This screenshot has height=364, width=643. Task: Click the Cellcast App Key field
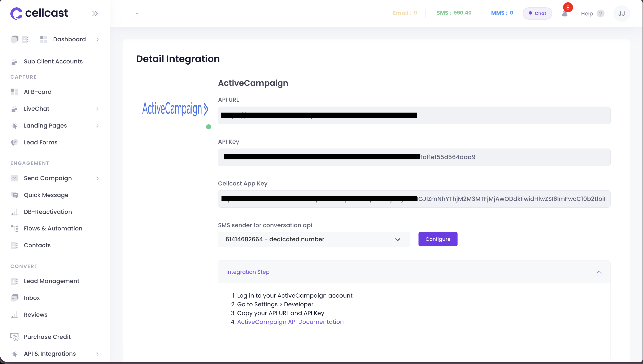pos(414,199)
